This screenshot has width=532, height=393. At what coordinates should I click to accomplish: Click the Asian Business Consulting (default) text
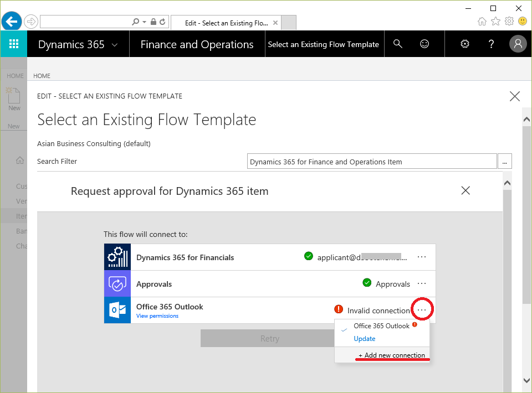tap(94, 144)
